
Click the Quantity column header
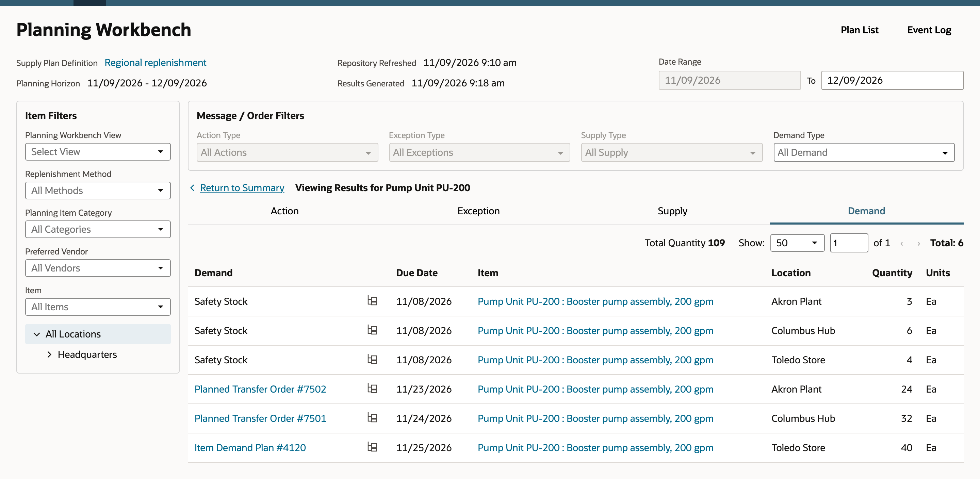892,273
